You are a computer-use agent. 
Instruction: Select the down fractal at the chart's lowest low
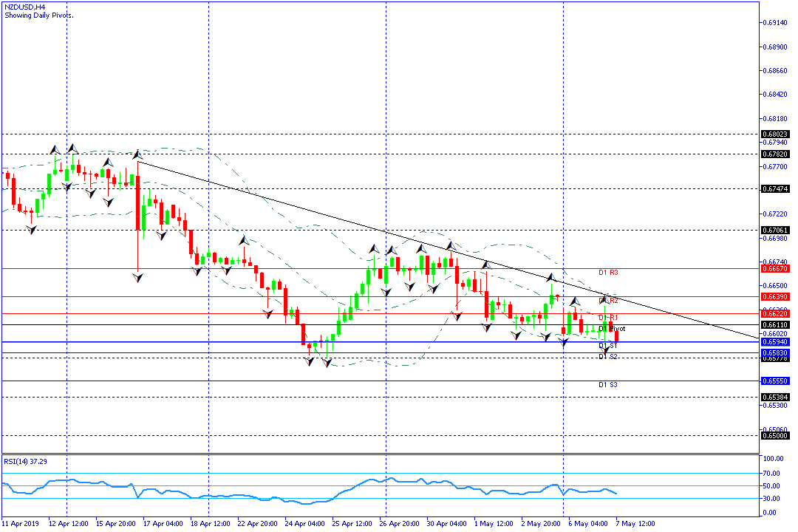(x=326, y=363)
